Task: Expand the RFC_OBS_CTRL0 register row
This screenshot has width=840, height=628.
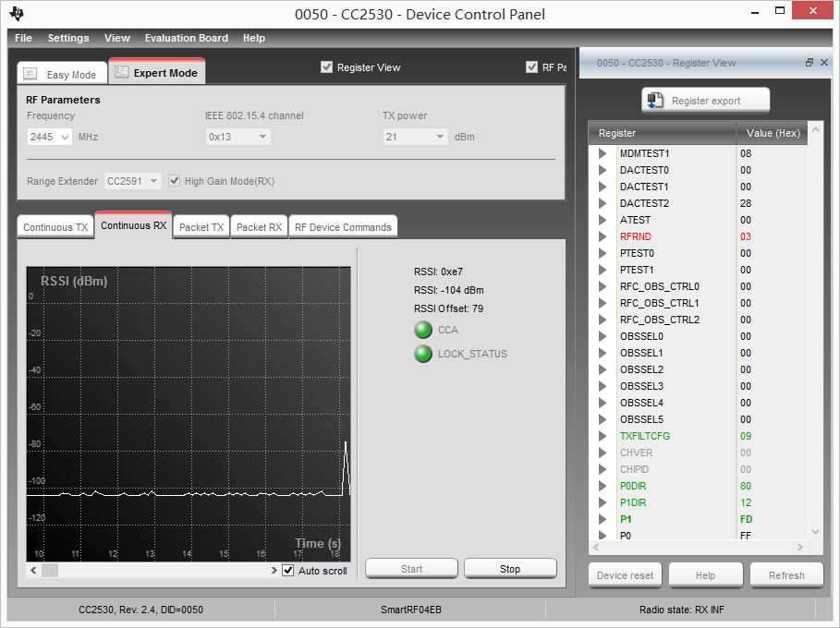Action: (603, 286)
